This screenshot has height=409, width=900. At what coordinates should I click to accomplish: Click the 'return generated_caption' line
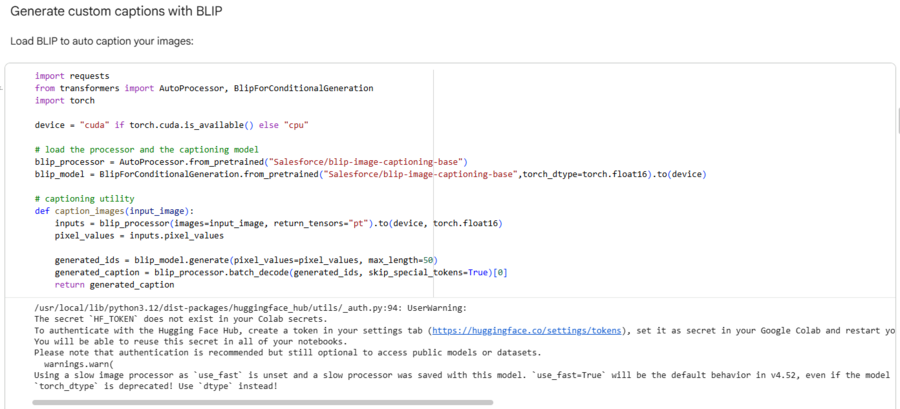(x=115, y=284)
